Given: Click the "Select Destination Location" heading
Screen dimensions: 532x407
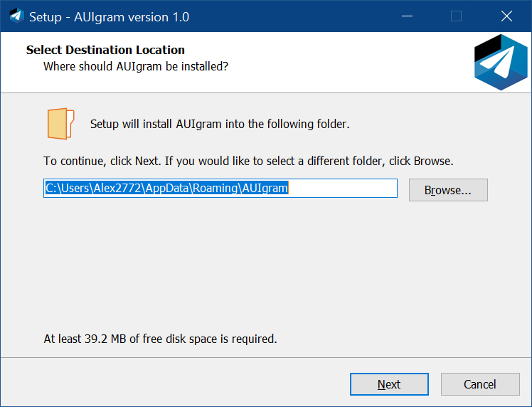Looking at the screenshot, I should pos(105,50).
